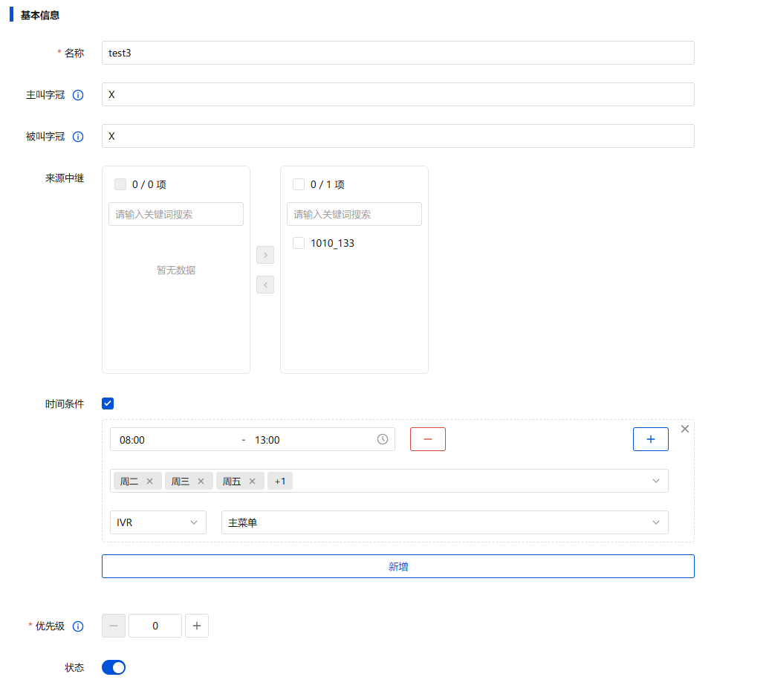Click the 名称 input field
Image resolution: width=769 pixels, height=700 pixels.
coord(398,53)
